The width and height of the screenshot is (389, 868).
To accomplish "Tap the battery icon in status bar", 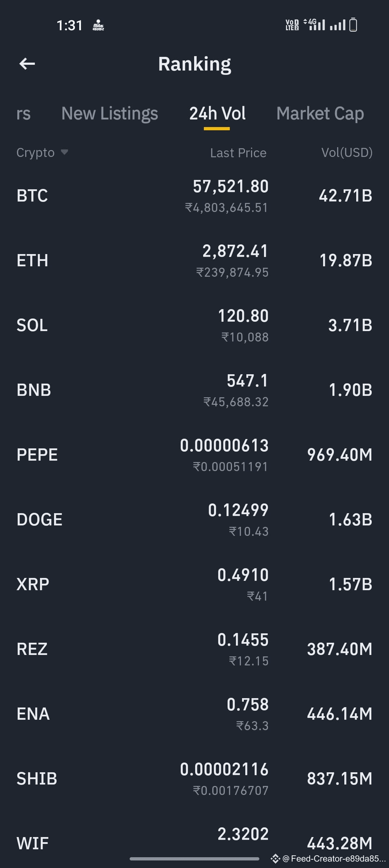I will pos(353,25).
